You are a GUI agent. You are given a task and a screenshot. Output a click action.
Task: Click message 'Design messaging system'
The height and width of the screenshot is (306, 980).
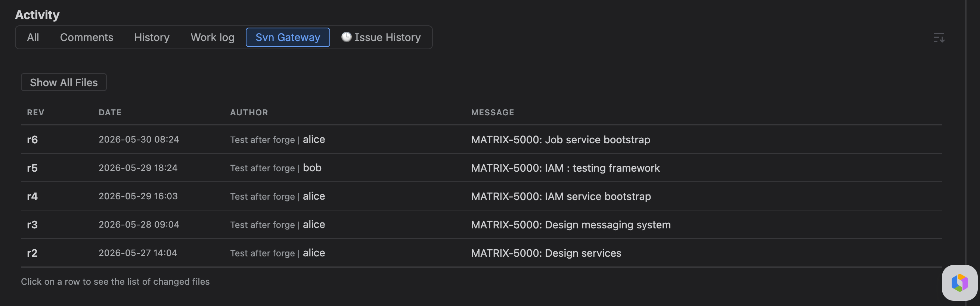coord(608,225)
